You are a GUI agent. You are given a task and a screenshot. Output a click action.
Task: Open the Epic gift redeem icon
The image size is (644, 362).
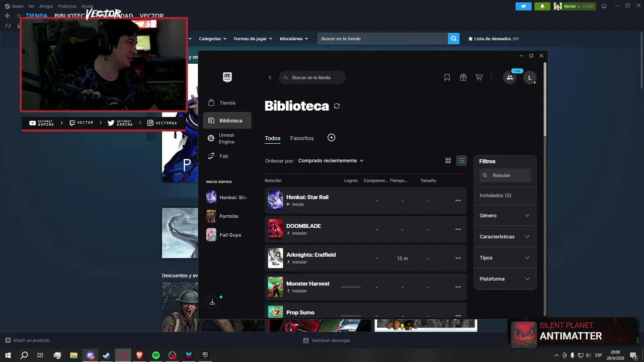click(x=463, y=77)
